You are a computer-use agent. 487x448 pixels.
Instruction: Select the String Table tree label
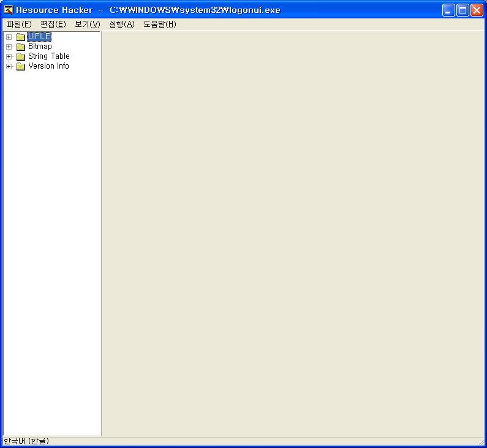tap(49, 56)
